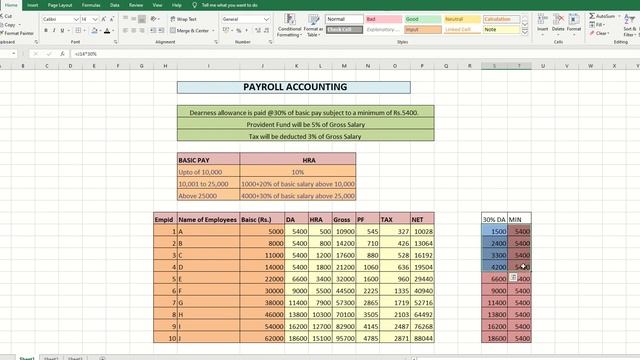Decrease indent icon
This screenshot has width=640, height=360.
[x=153, y=31]
